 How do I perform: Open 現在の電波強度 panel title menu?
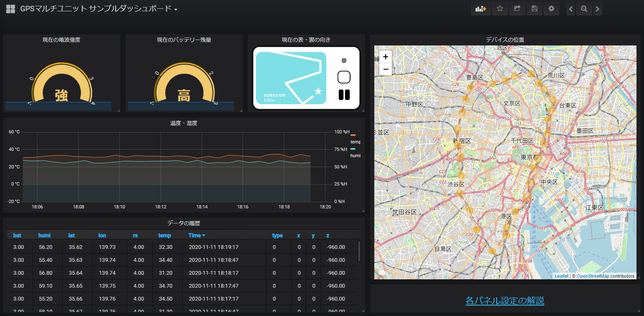(61, 40)
